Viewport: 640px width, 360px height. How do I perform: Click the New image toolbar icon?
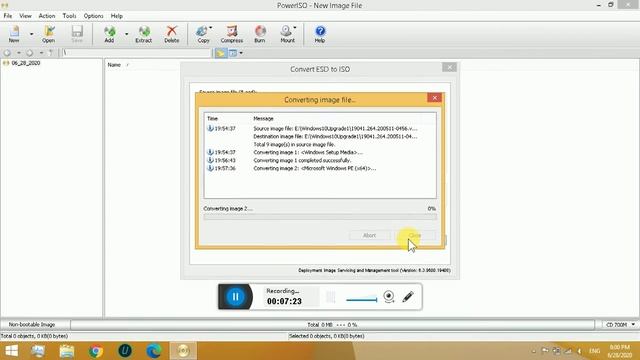tap(14, 34)
